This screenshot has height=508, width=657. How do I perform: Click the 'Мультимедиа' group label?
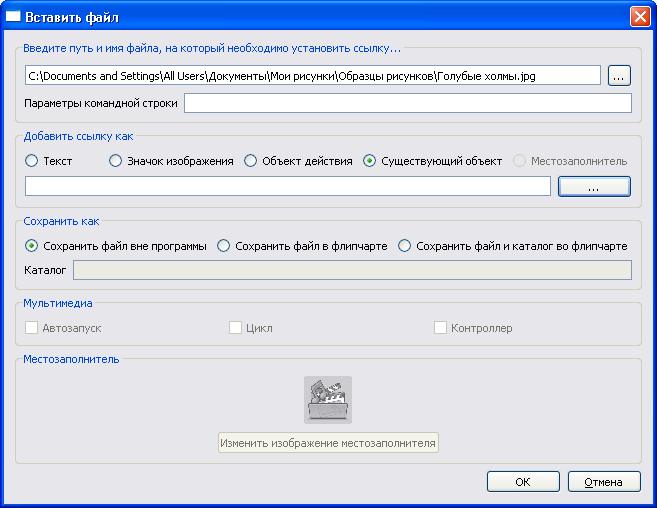[x=58, y=303]
